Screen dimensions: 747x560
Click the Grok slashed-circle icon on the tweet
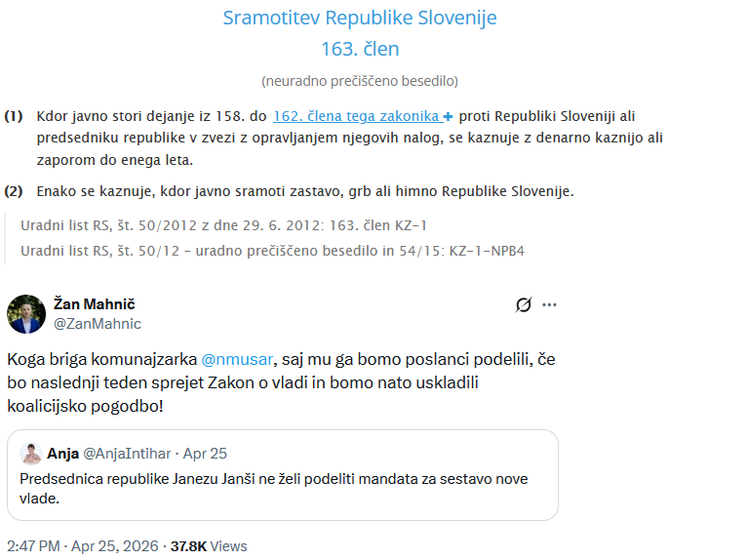click(x=524, y=305)
